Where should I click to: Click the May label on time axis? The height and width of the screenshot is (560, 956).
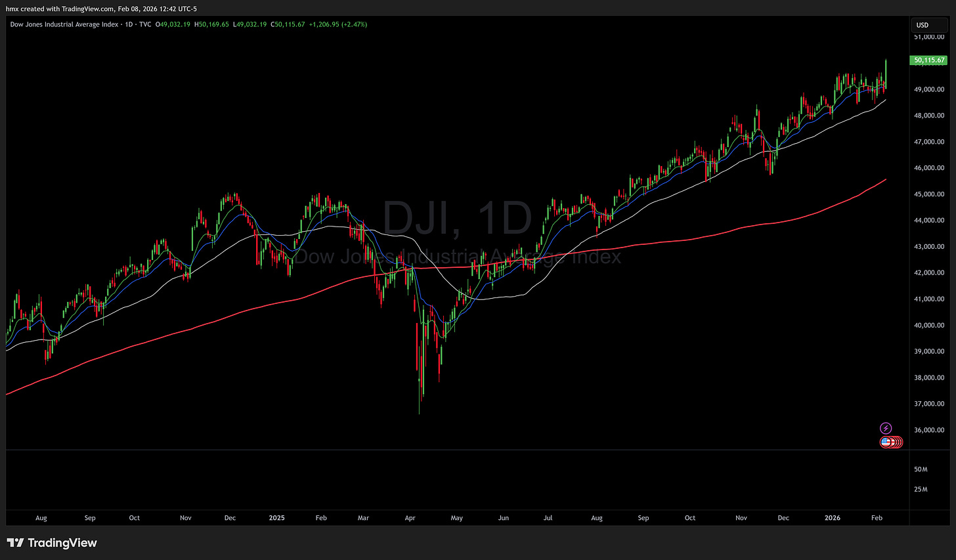457,518
